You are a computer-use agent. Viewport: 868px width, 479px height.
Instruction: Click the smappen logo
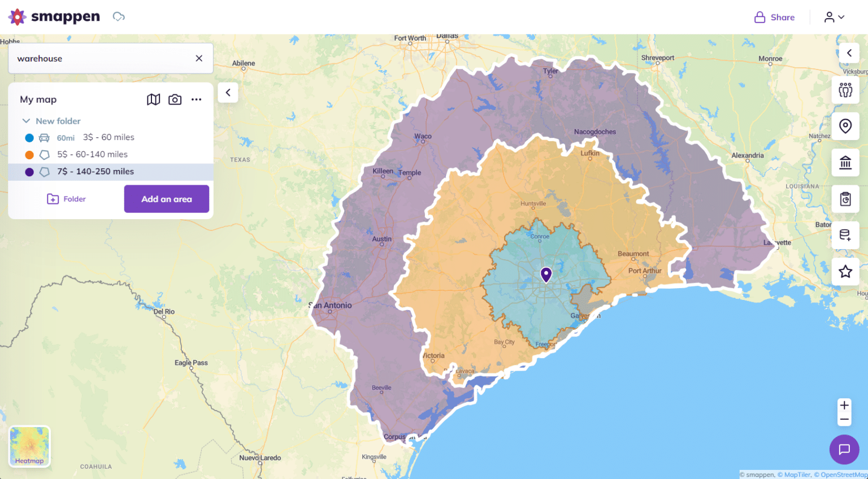[54, 17]
